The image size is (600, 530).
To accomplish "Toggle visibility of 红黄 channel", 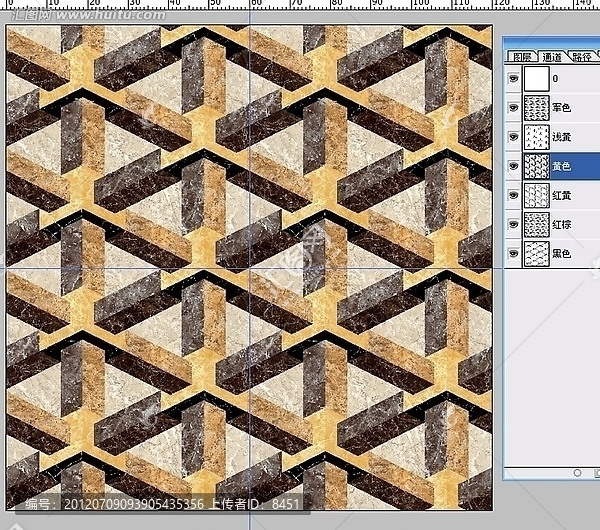I will coord(513,195).
